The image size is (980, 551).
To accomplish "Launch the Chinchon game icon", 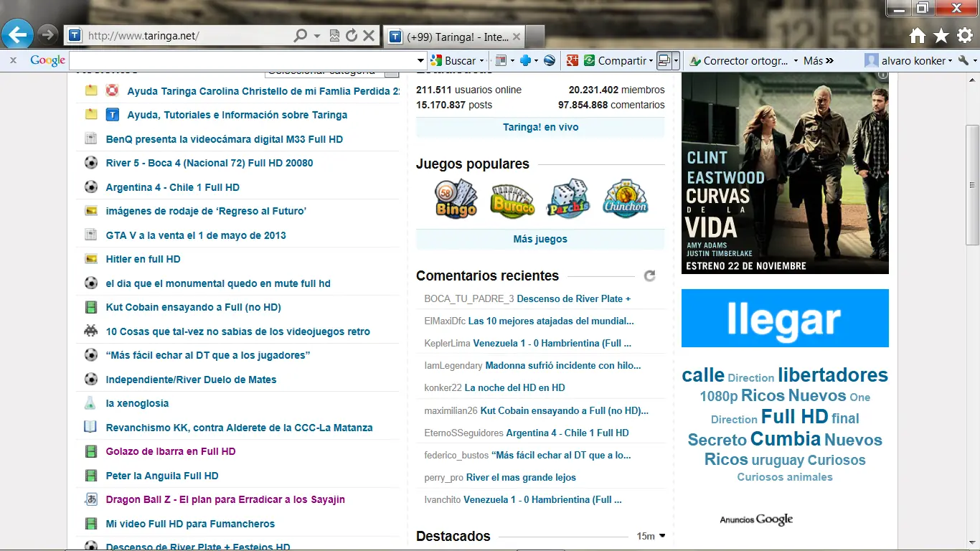I will 626,199.
